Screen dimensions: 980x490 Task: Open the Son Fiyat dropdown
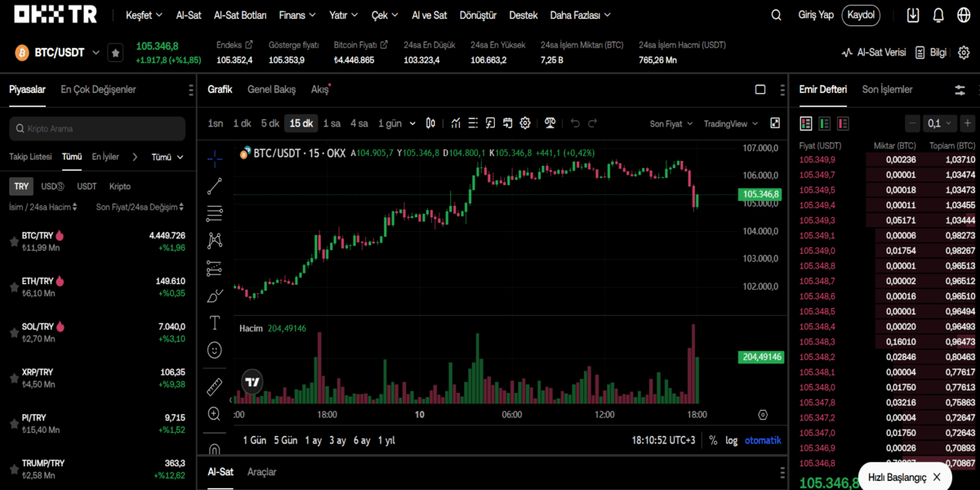670,123
